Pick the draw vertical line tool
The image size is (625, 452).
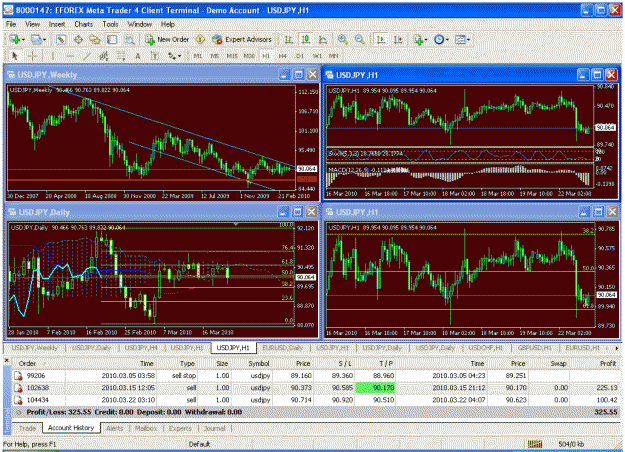click(52, 56)
